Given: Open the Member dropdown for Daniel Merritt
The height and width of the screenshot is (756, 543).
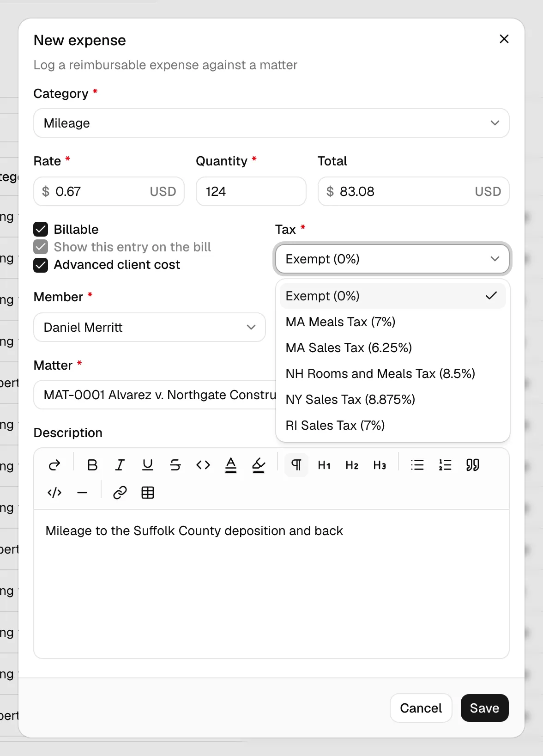Looking at the screenshot, I should click(150, 327).
